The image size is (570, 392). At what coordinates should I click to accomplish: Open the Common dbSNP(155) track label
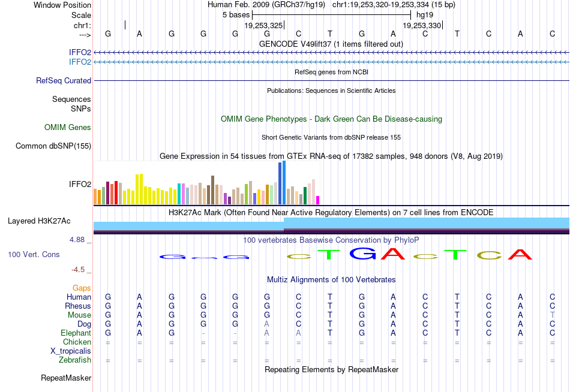pyautogui.click(x=53, y=146)
